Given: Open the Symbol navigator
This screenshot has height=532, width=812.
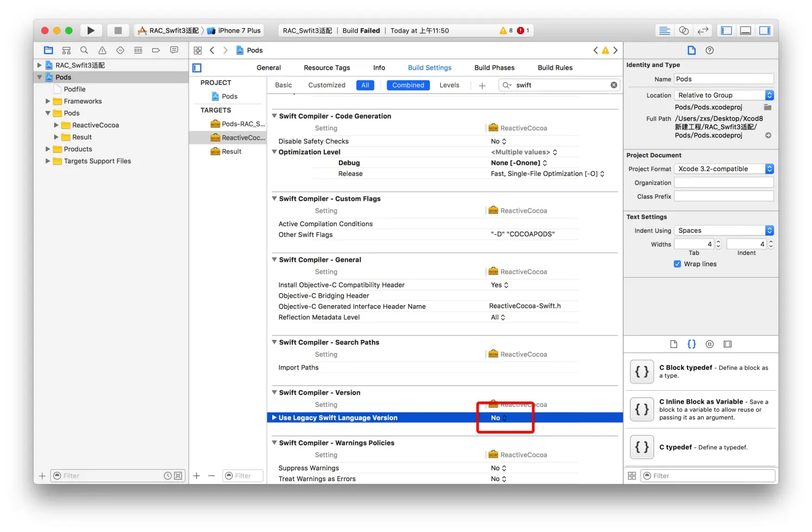Looking at the screenshot, I should (x=67, y=50).
